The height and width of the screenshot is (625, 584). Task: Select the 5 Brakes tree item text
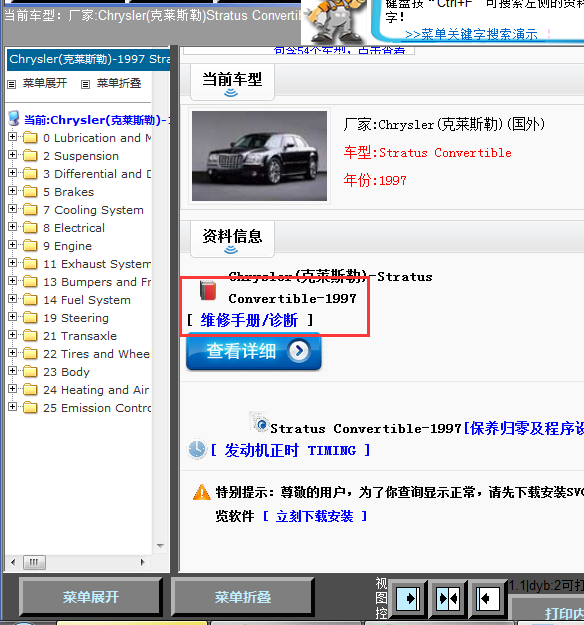pos(69,192)
